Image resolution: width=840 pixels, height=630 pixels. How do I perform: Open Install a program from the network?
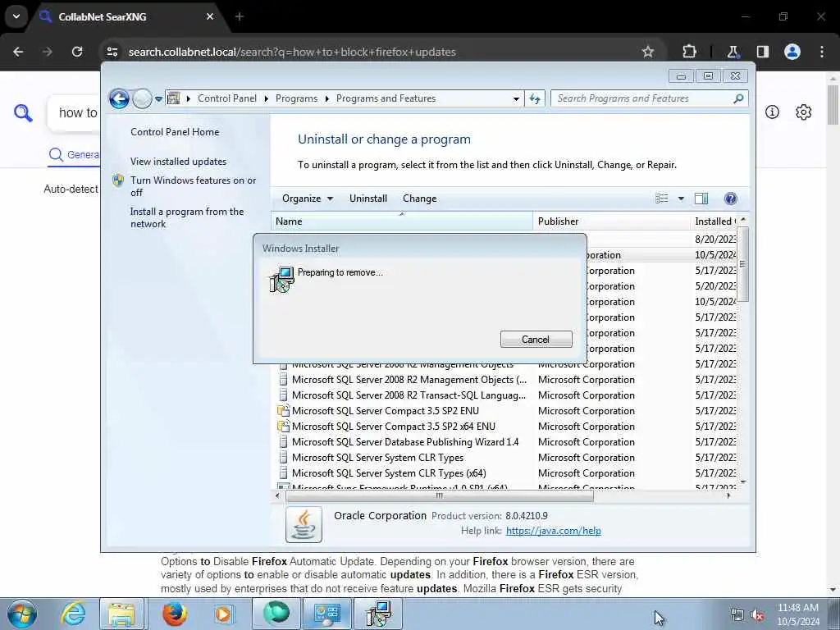pos(187,218)
